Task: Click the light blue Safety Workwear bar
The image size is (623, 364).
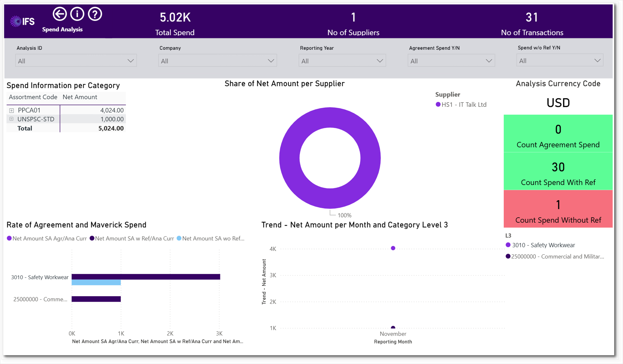Action: coord(96,283)
